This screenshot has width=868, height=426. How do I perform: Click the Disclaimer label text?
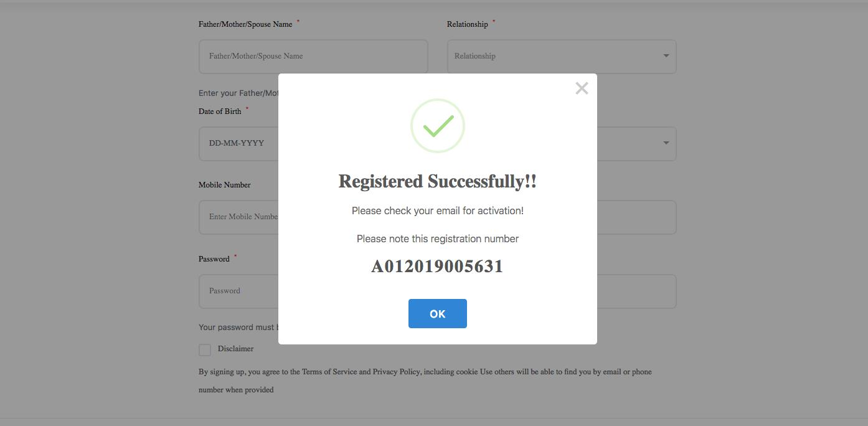pyautogui.click(x=235, y=349)
